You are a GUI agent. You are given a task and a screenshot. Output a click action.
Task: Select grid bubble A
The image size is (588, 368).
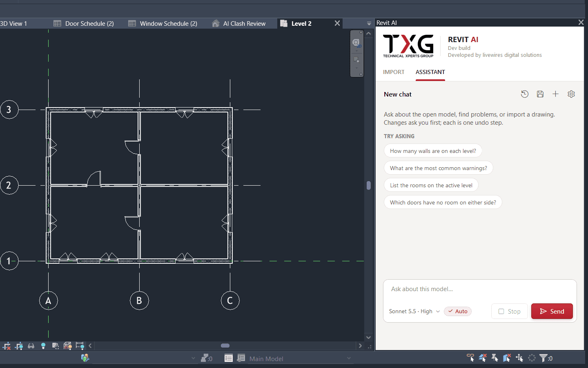coord(49,301)
